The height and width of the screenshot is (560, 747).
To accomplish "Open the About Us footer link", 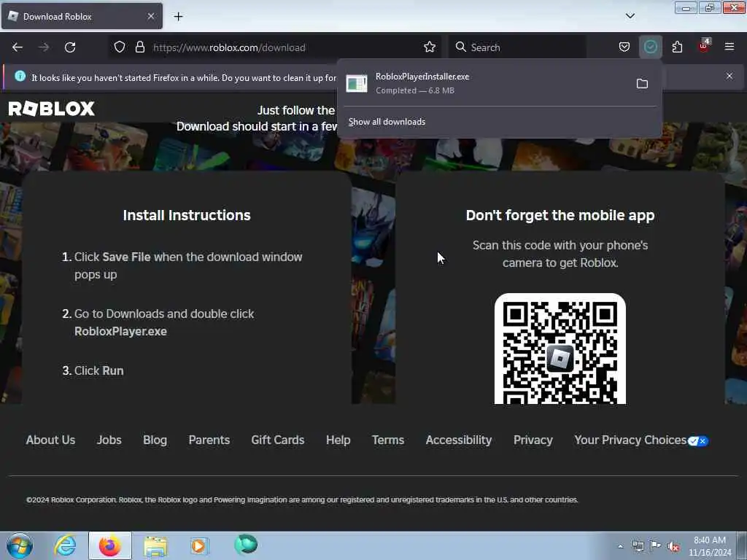I will coord(50,440).
